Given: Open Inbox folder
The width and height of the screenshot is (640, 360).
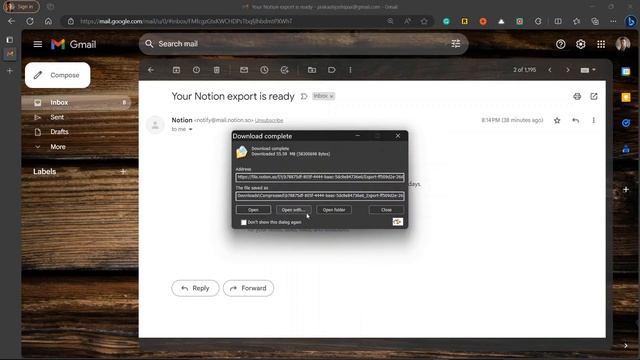Looking at the screenshot, I should click(76, 102).
